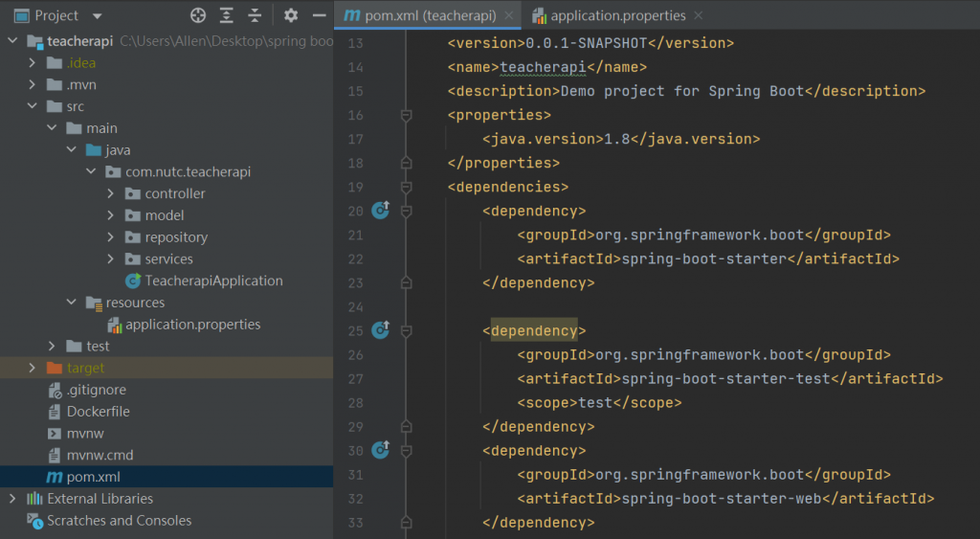Fold the properties block at line 16
Screen dimensions: 980x539
pyautogui.click(x=406, y=115)
